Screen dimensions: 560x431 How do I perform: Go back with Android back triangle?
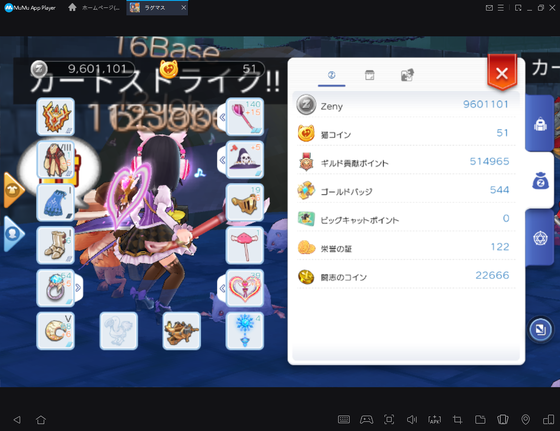[17, 420]
